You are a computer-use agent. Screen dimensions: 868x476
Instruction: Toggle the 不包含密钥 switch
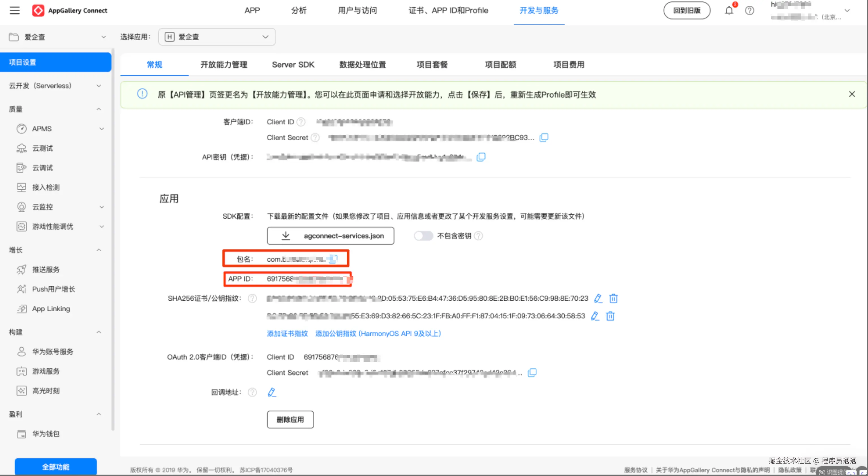click(423, 236)
